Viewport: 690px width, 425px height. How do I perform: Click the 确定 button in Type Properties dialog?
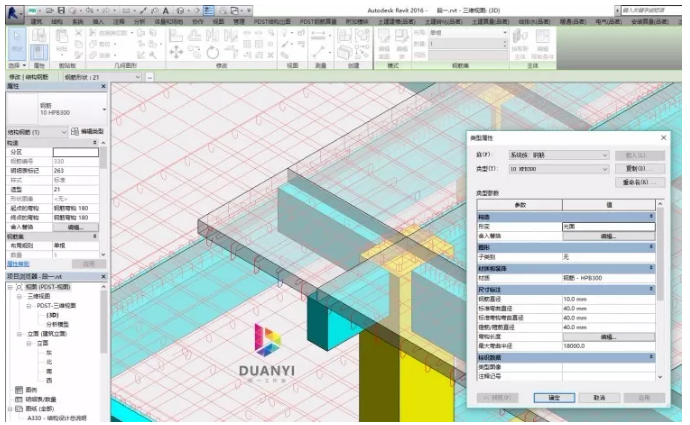(554, 398)
